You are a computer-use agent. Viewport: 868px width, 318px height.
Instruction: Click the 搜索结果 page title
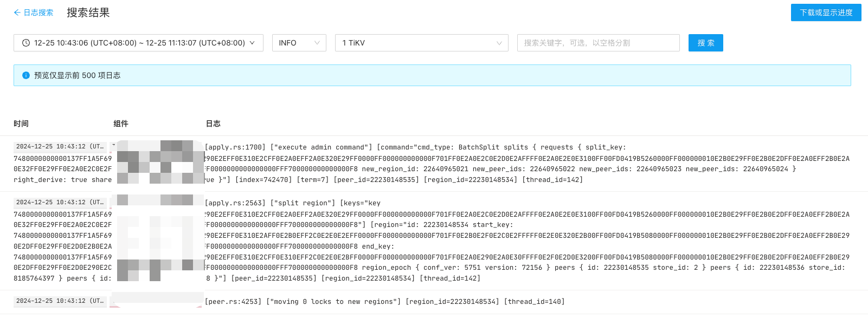[88, 12]
